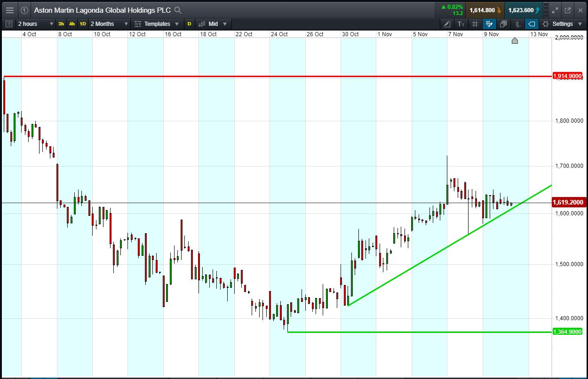This screenshot has height=379, width=588.
Task: Click the 7 Nov date label
Action: [455, 34]
